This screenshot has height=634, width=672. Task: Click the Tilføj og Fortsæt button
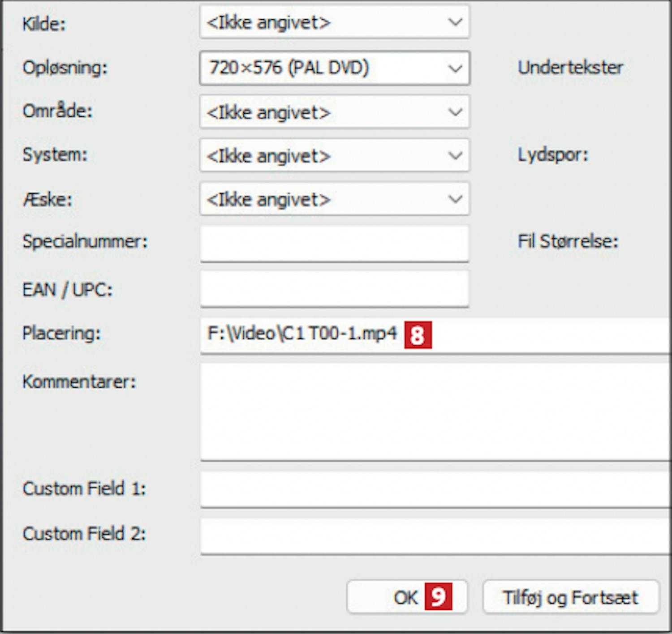coord(570,597)
